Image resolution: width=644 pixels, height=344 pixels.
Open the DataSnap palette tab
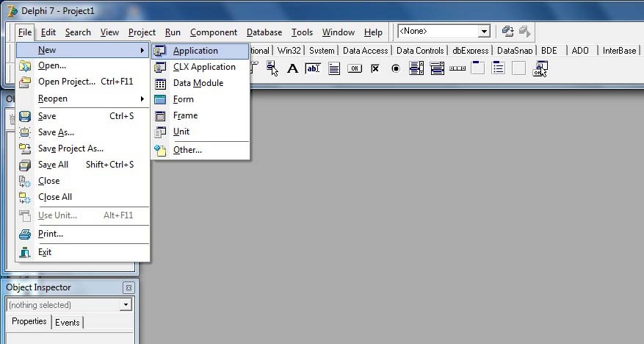pyautogui.click(x=515, y=51)
